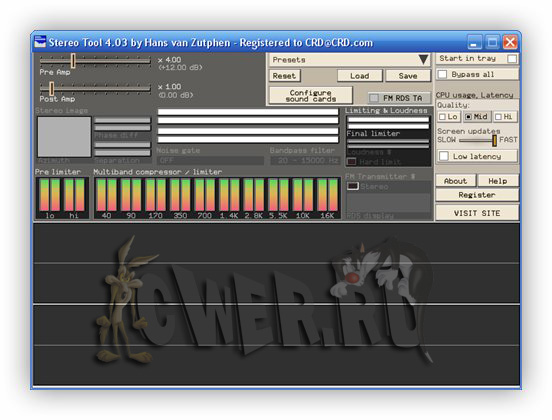
Task: Click the Save preset button
Action: 408,76
